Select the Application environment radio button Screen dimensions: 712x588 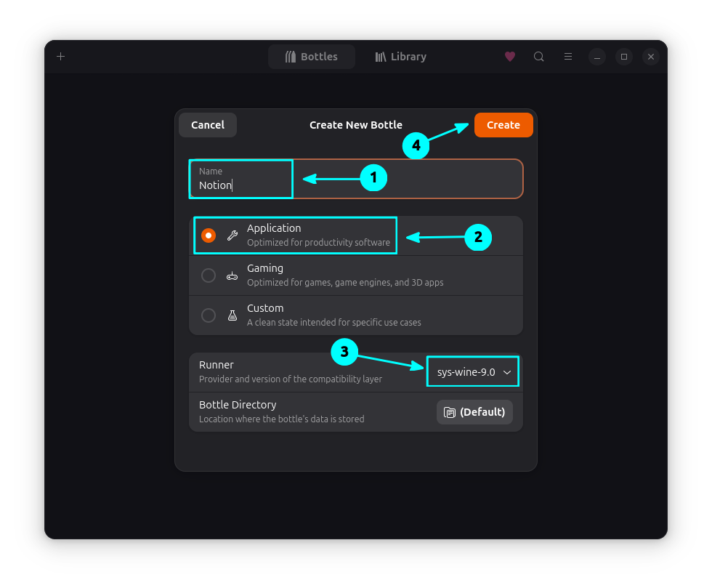(x=209, y=235)
